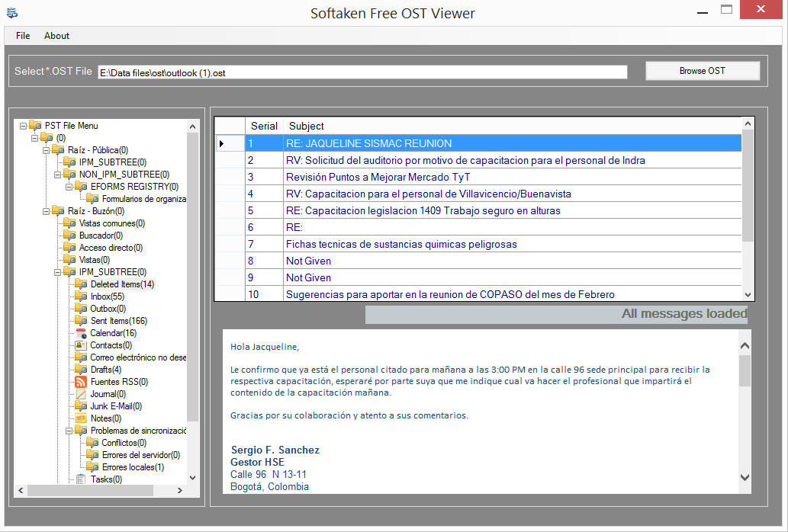Click the Inbox folder icon
Image resolution: width=788 pixels, height=532 pixels.
(81, 296)
